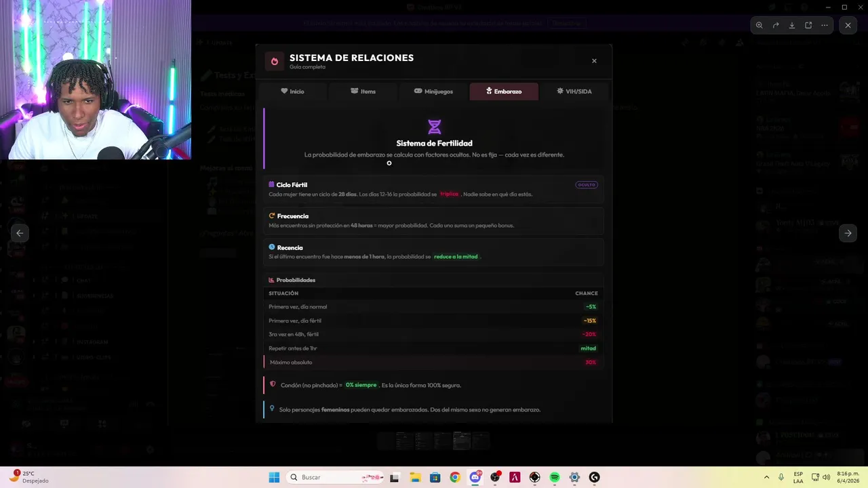Open File Explorer from the taskbar
The height and width of the screenshot is (488, 868).
click(x=415, y=477)
